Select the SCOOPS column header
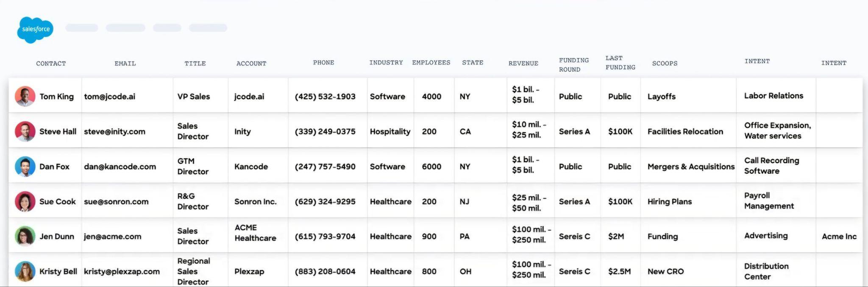The image size is (868, 287). (665, 64)
